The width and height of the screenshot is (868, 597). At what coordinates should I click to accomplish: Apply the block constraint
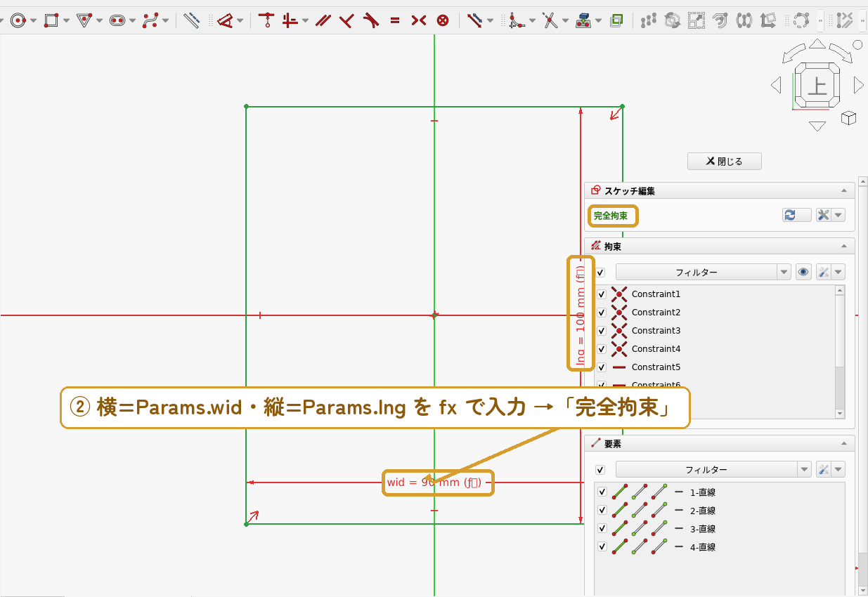click(x=443, y=20)
